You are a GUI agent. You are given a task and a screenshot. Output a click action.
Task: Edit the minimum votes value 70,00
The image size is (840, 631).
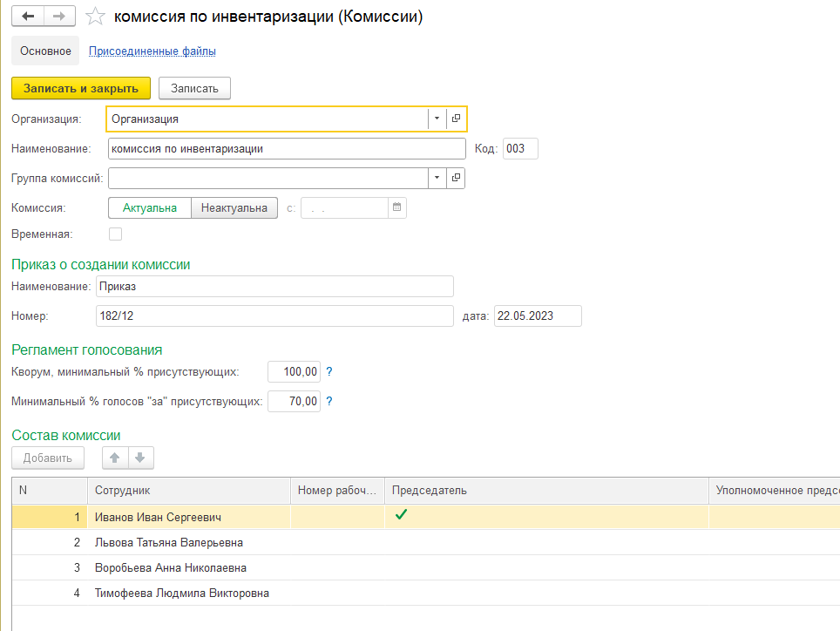[295, 401]
